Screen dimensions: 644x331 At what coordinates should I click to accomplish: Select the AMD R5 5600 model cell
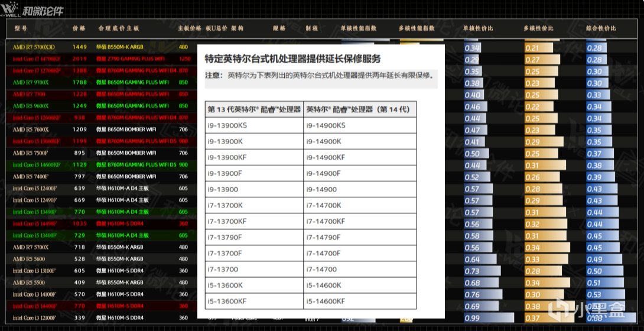29,259
